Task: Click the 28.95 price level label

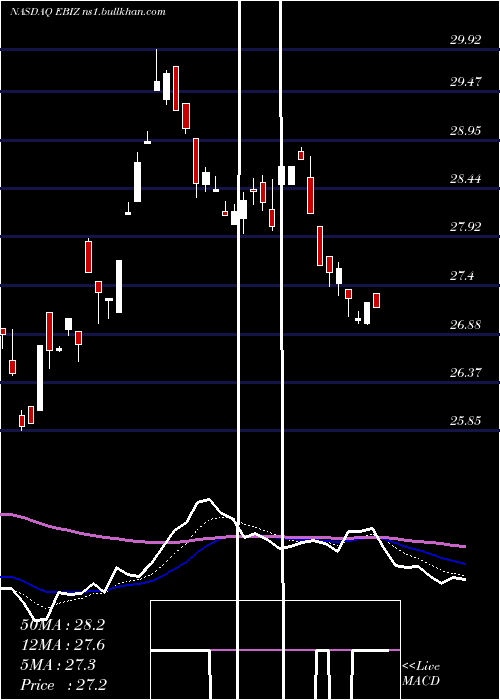Action: (465, 131)
